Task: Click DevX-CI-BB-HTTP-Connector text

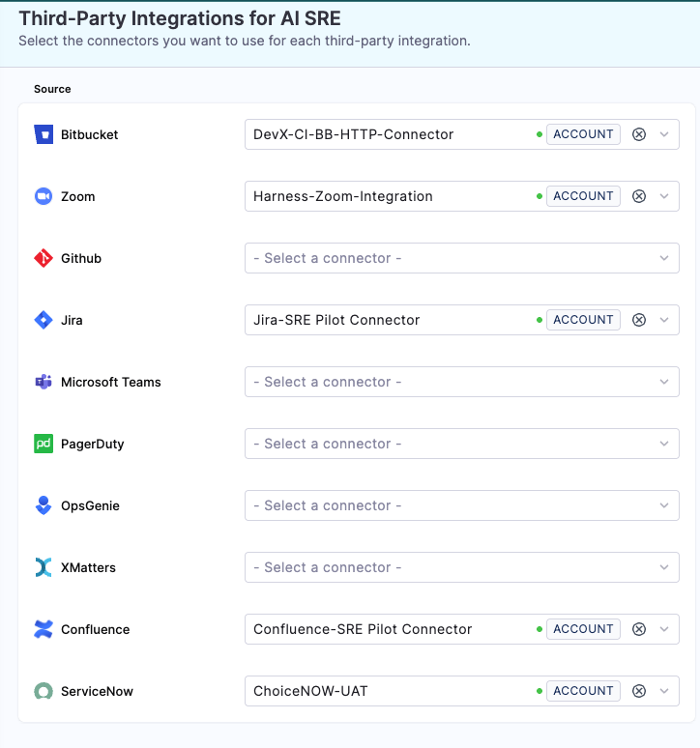Action: [x=353, y=134]
